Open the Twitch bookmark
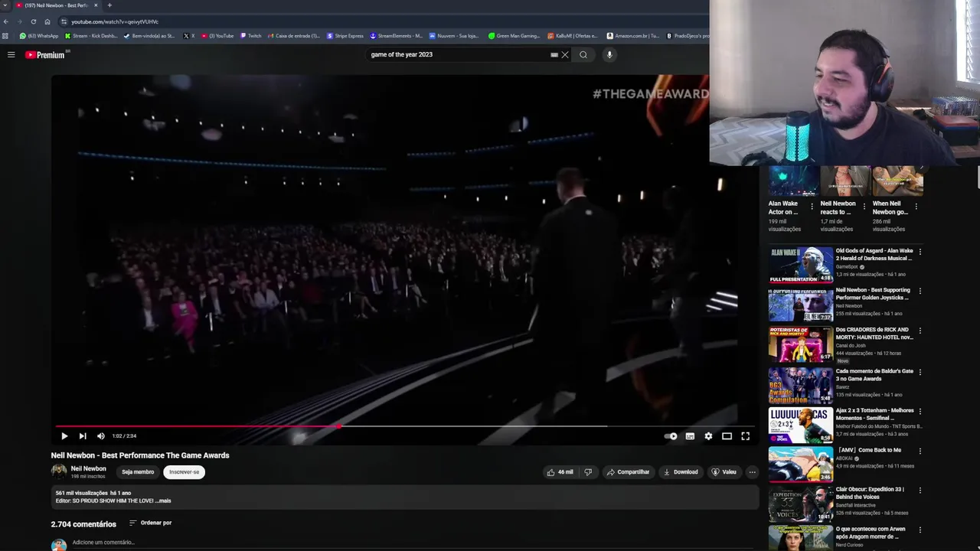 [251, 36]
